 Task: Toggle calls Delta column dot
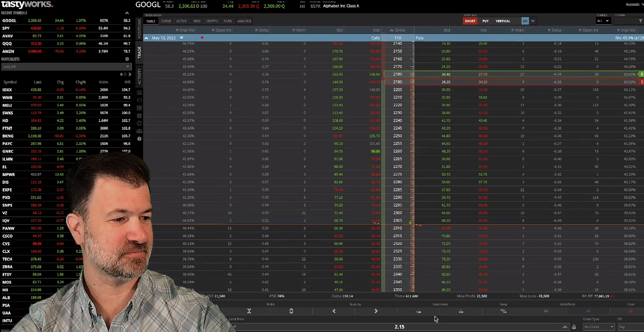(256, 30)
